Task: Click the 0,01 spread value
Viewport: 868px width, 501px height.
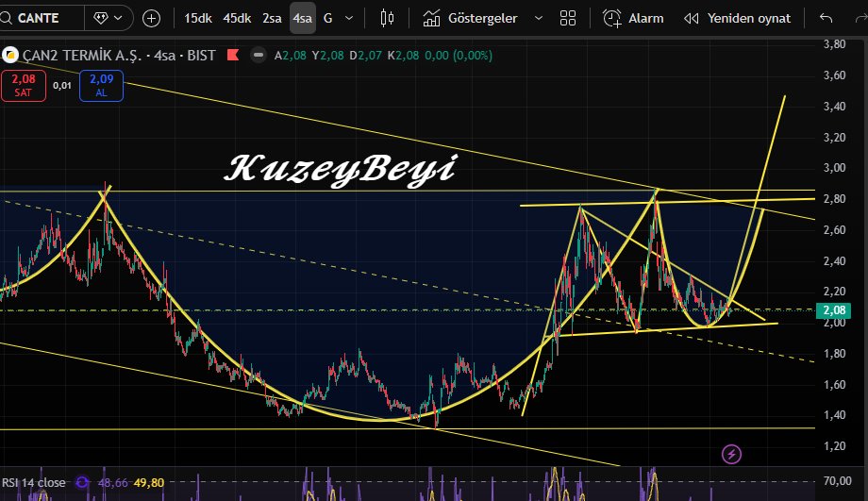Action: (62, 85)
